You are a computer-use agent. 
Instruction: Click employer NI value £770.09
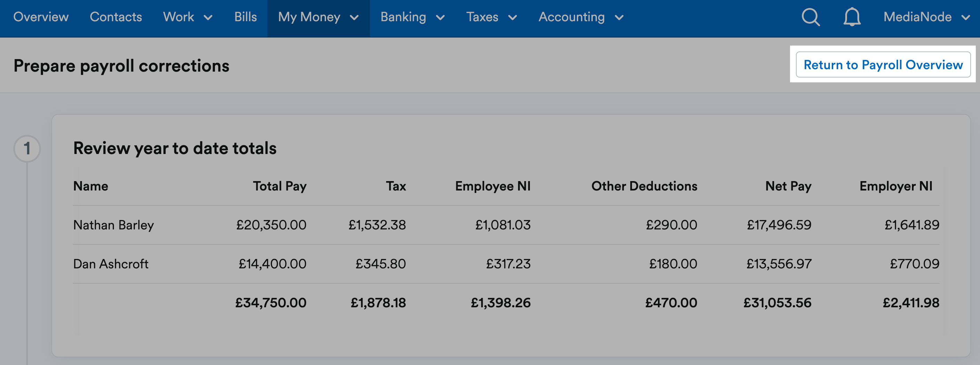point(915,264)
